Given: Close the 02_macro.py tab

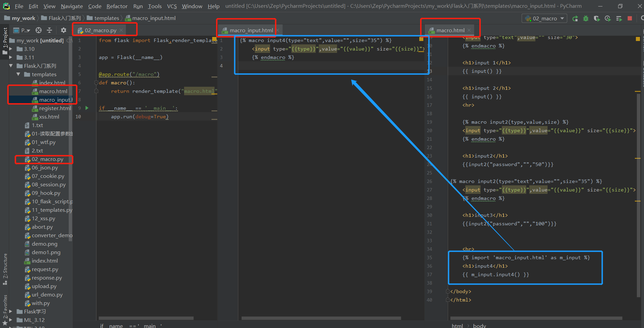Looking at the screenshot, I should [x=121, y=30].
